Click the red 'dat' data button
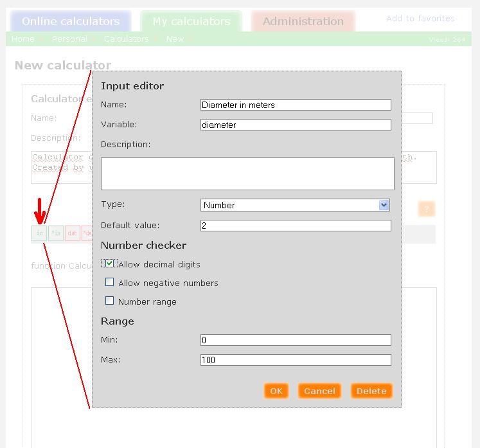480x448 pixels. [x=73, y=233]
